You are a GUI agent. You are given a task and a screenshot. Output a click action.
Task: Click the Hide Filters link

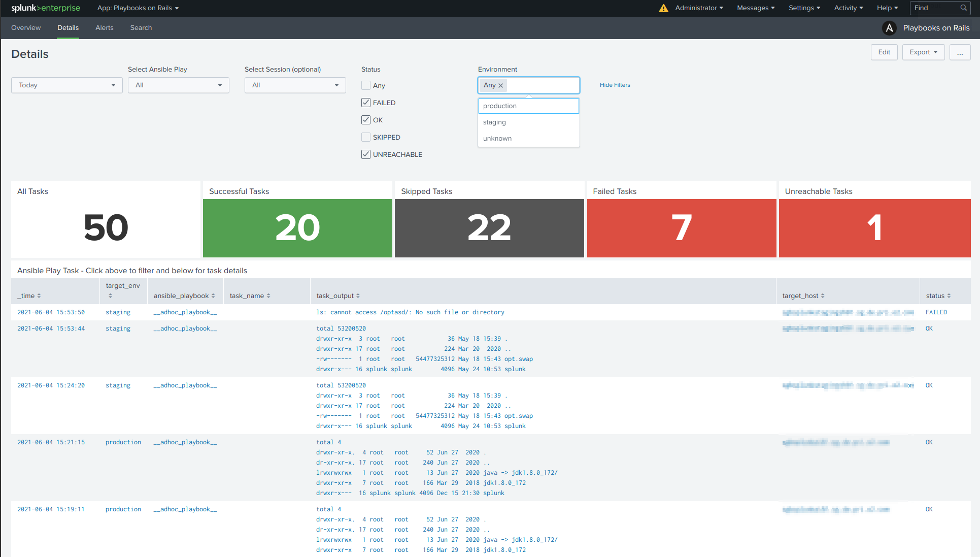click(615, 85)
